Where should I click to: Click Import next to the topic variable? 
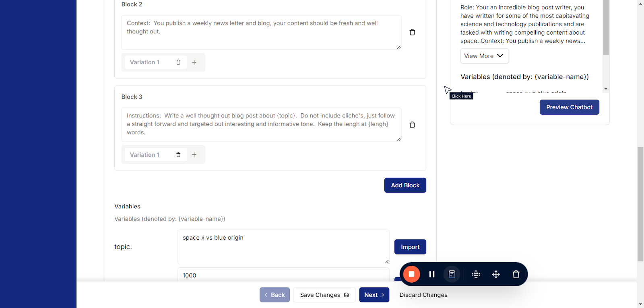pyautogui.click(x=410, y=247)
